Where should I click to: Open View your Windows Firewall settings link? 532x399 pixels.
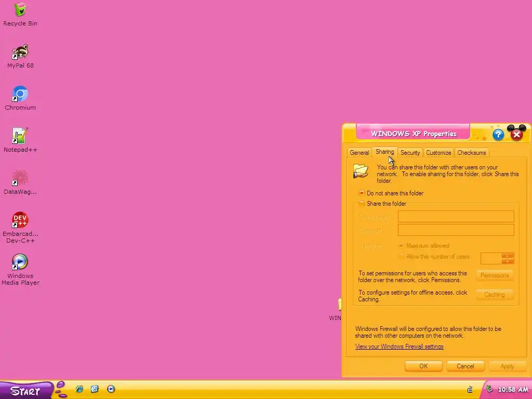tap(400, 347)
